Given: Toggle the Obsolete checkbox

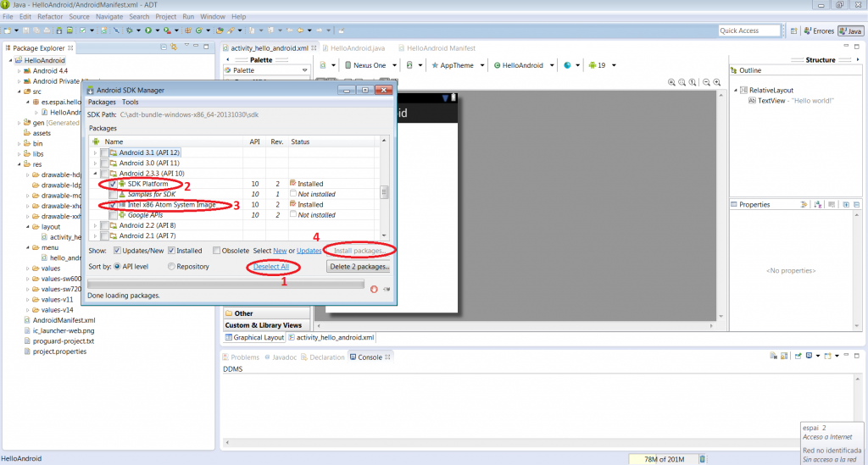Looking at the screenshot, I should (x=217, y=251).
